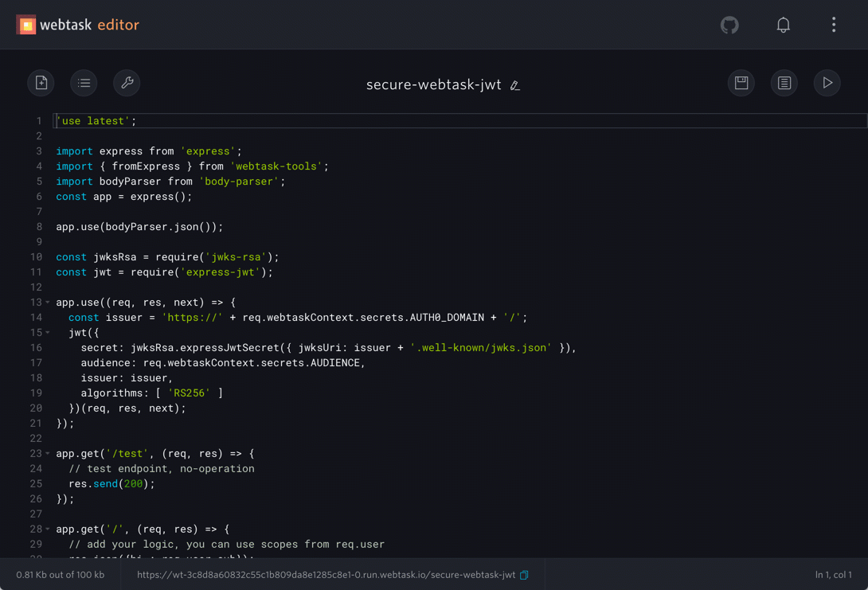The image size is (868, 590).
Task: Click the AUDIENCE secret reference on line 17
Action: pyautogui.click(x=335, y=363)
